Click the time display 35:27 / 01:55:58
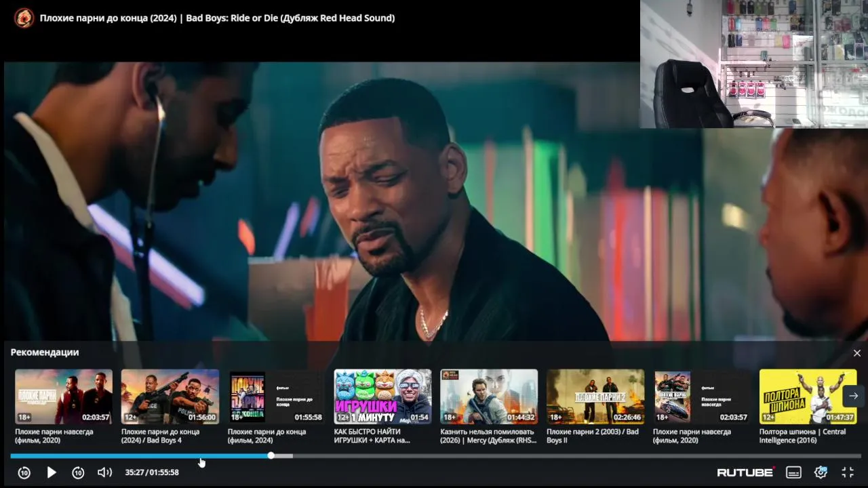The image size is (868, 488). (152, 472)
